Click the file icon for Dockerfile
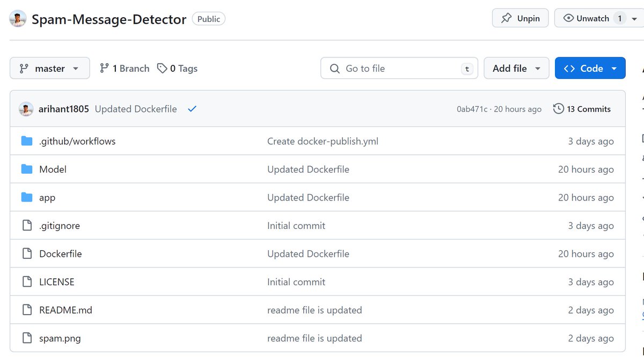This screenshot has height=357, width=644. pyautogui.click(x=27, y=254)
